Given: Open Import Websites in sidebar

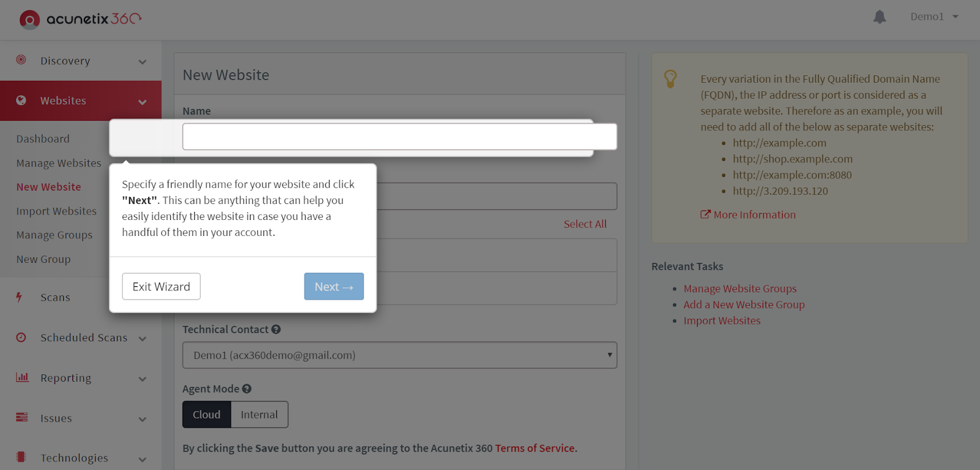Looking at the screenshot, I should click(x=56, y=211).
